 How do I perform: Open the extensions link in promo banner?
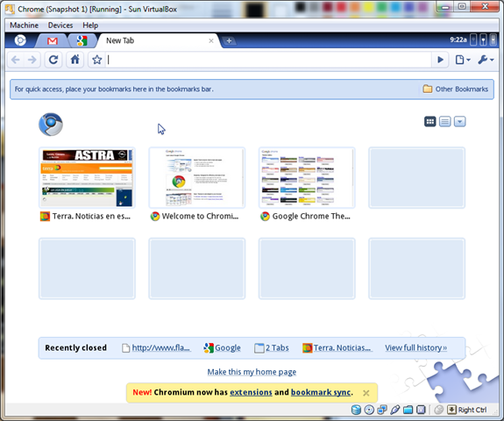coord(251,392)
